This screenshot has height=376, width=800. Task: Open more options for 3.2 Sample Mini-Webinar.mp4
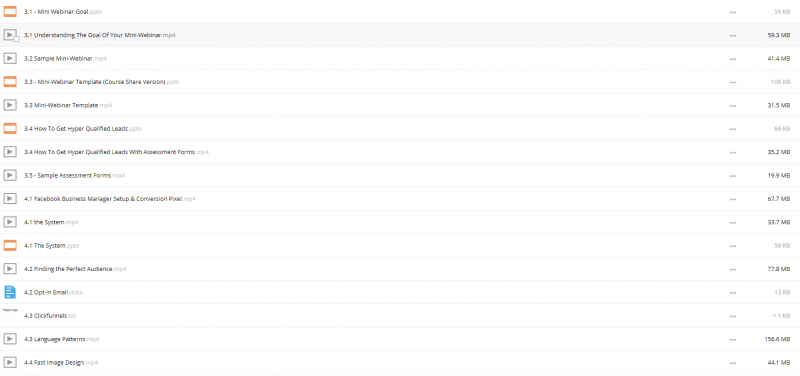(x=733, y=59)
